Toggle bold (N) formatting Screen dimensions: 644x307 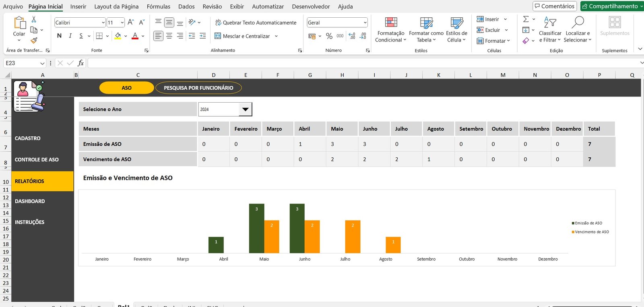pyautogui.click(x=59, y=36)
